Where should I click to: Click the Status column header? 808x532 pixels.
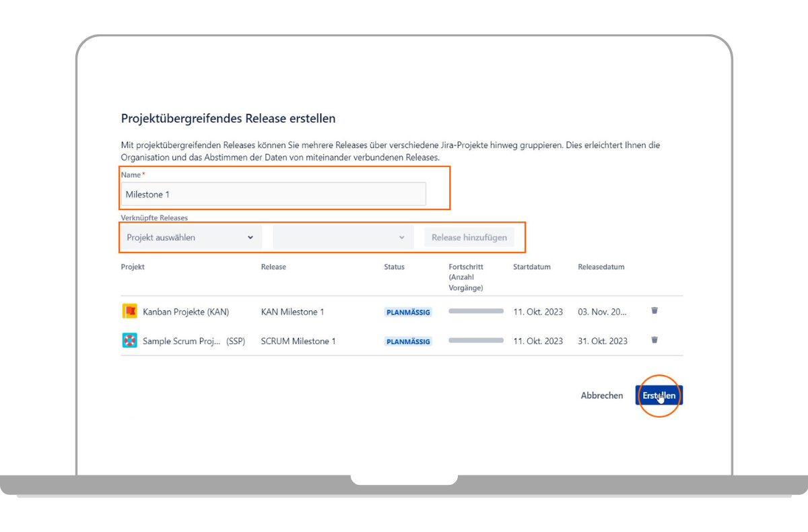coord(394,267)
